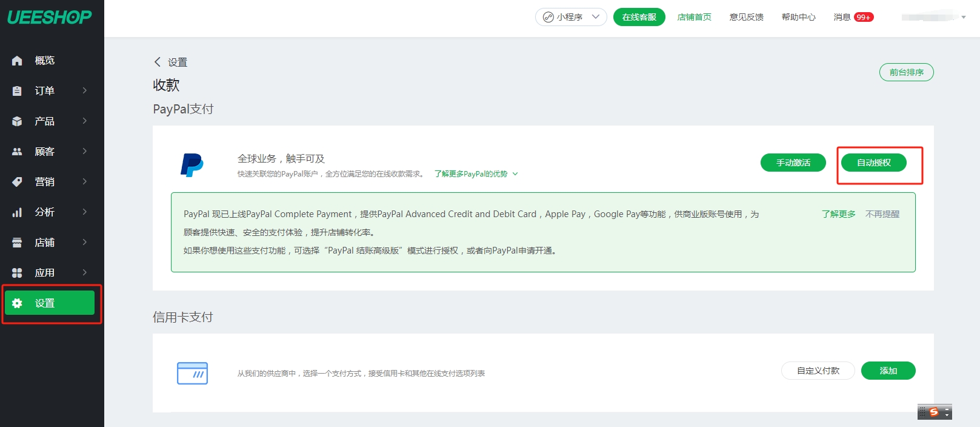Click the PayPal logo icon
Image resolution: width=980 pixels, height=427 pixels.
[x=192, y=165]
